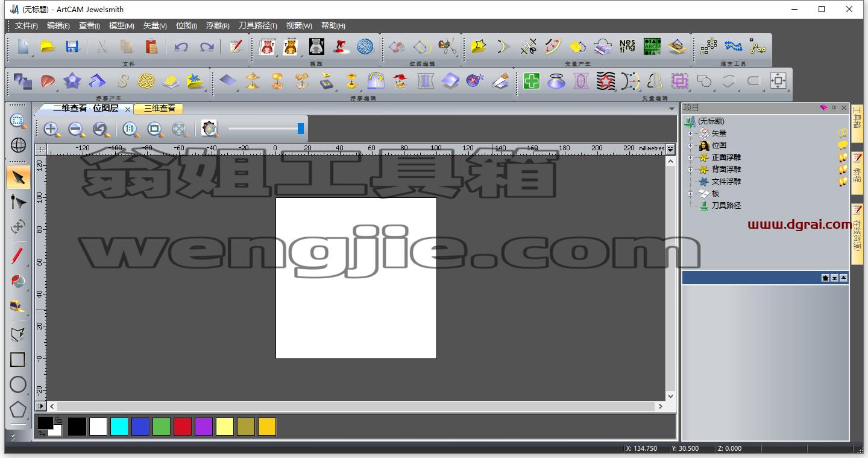
Task: Click the globe icon in left toolbox
Action: click(x=18, y=145)
